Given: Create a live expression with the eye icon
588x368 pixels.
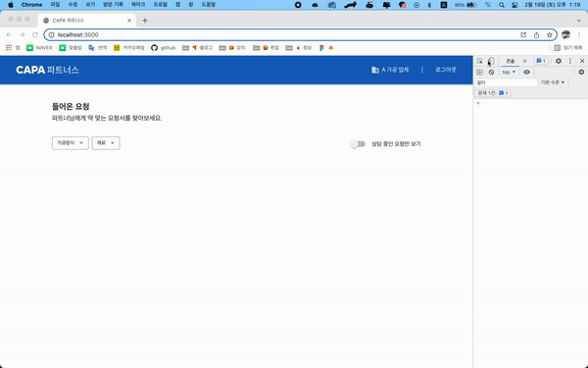Looking at the screenshot, I should [526, 72].
